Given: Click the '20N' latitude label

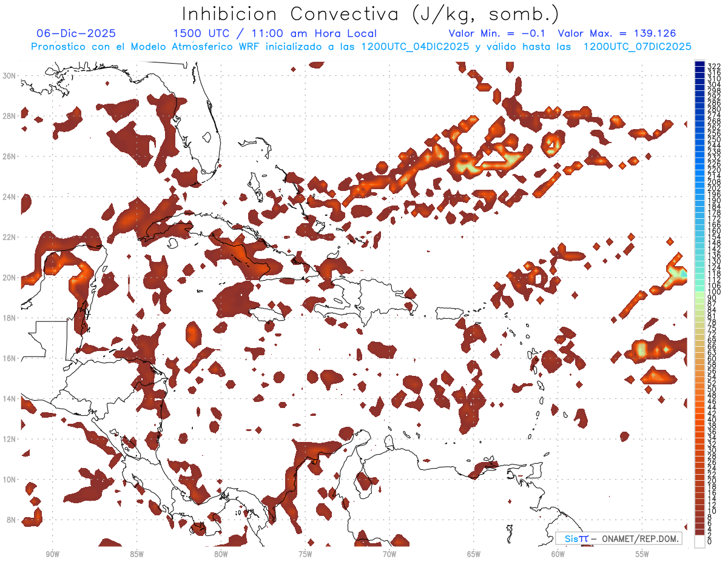Looking at the screenshot, I should [10, 277].
